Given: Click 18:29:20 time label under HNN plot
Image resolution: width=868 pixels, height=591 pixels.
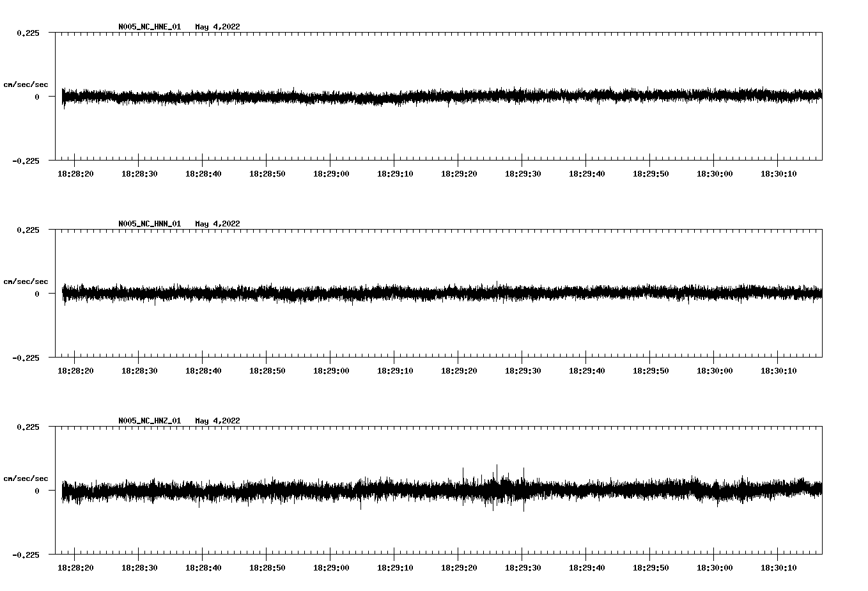Looking at the screenshot, I should point(459,371).
